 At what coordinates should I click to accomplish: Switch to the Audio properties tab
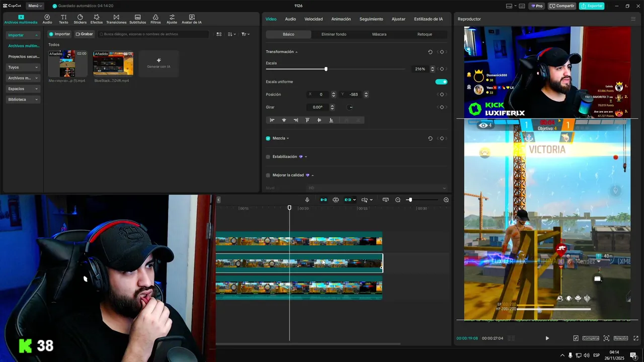(290, 19)
